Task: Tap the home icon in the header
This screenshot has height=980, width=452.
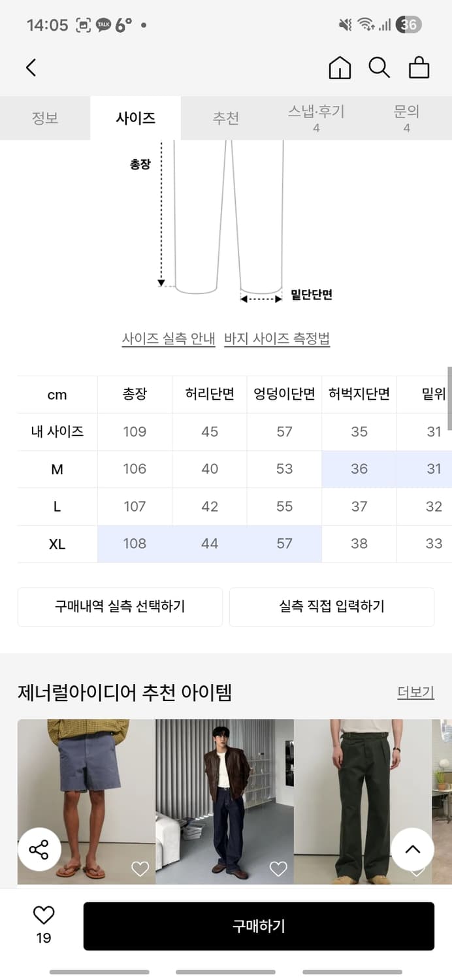Action: 340,67
